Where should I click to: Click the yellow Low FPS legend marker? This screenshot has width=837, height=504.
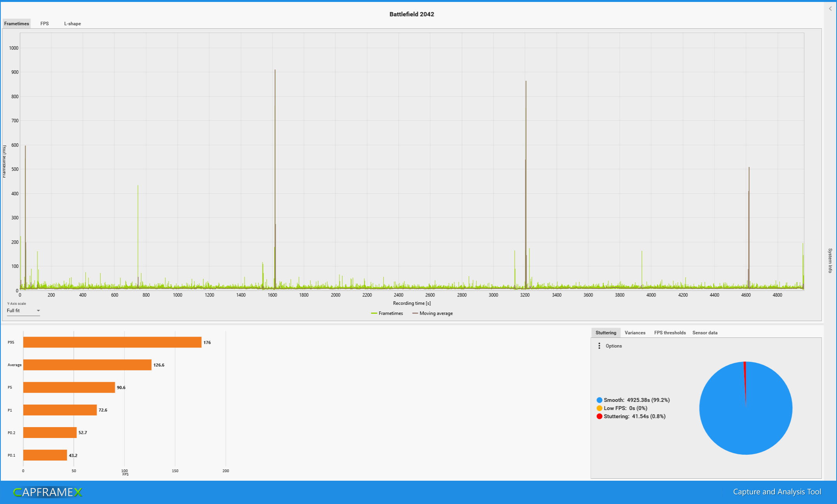point(599,408)
